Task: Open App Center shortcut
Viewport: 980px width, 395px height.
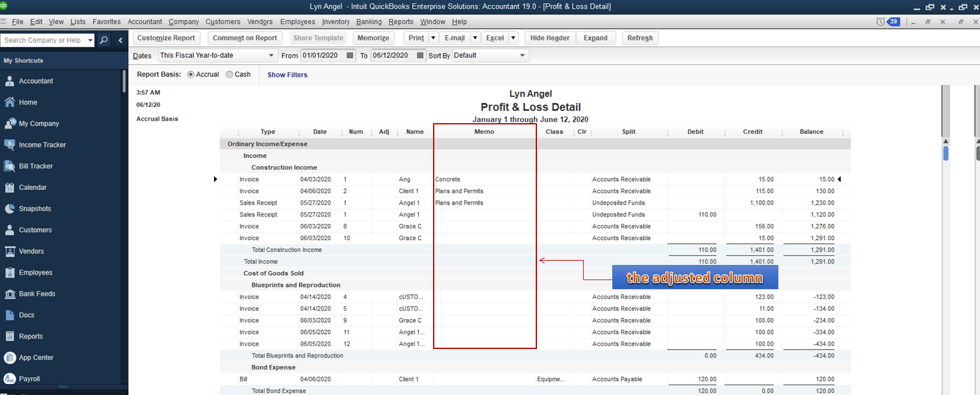Action: 36,358
